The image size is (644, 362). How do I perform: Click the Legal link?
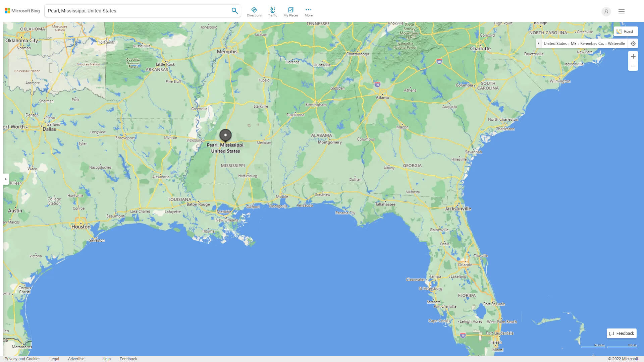(54, 358)
